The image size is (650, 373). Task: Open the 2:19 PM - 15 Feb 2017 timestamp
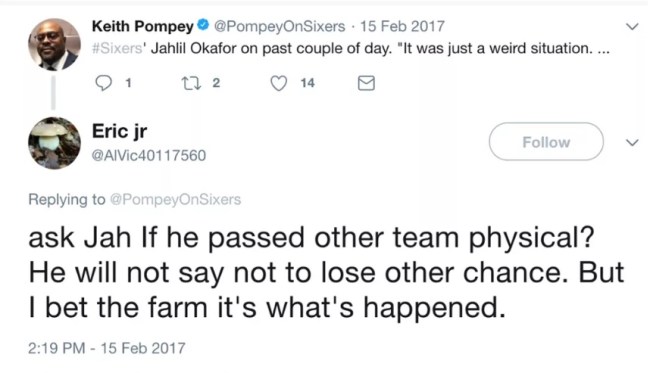(107, 348)
